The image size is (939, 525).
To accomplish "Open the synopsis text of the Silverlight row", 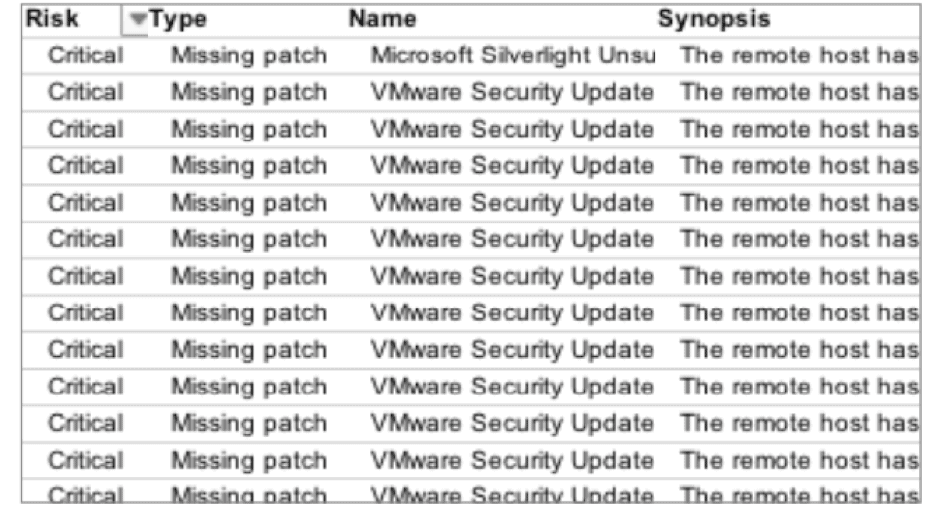I will 799,56.
